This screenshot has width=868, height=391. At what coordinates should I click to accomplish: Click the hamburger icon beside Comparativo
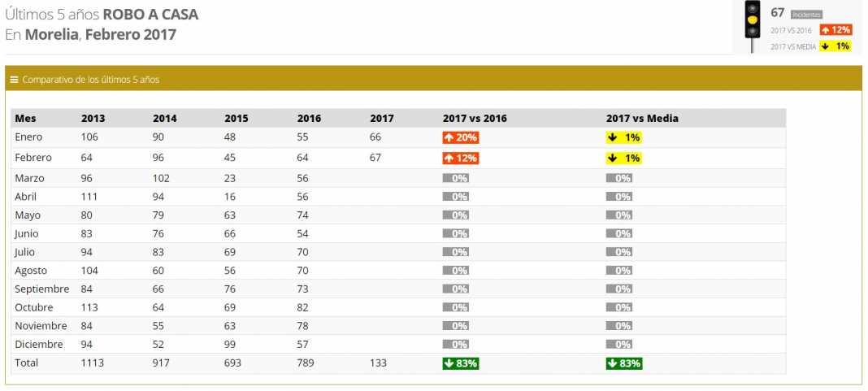pyautogui.click(x=15, y=80)
